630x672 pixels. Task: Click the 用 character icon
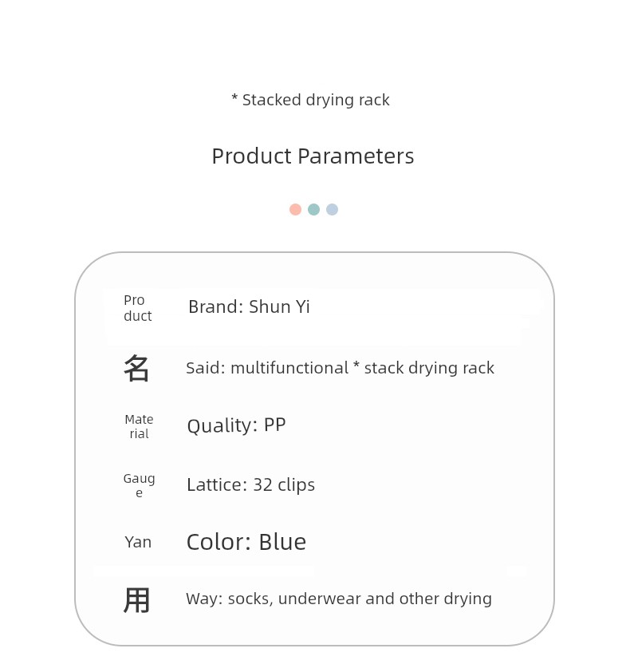[x=137, y=600]
